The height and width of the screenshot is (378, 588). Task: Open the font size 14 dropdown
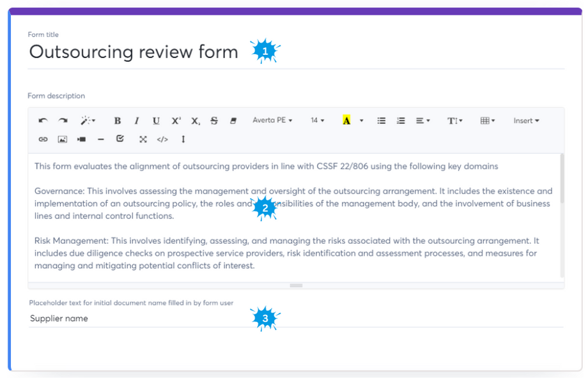click(x=318, y=121)
